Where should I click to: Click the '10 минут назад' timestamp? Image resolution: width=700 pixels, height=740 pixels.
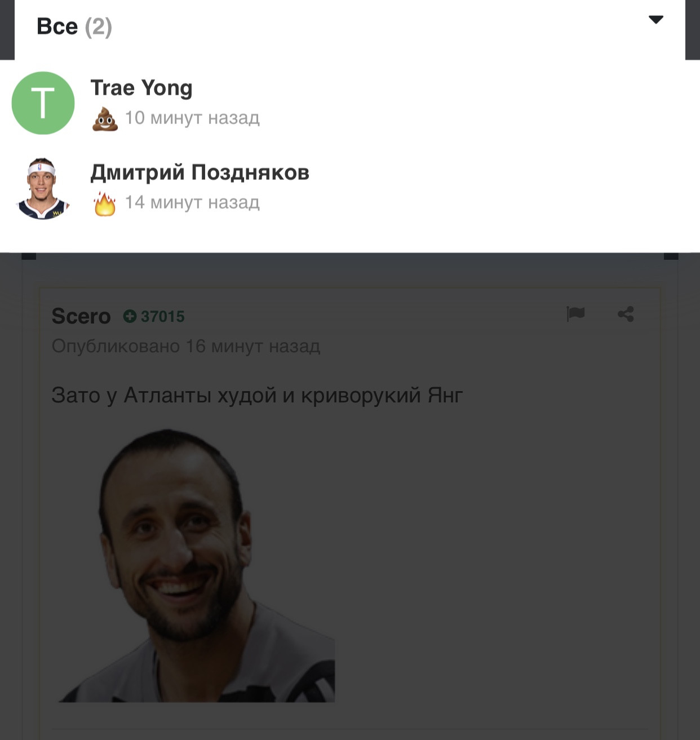click(x=192, y=118)
